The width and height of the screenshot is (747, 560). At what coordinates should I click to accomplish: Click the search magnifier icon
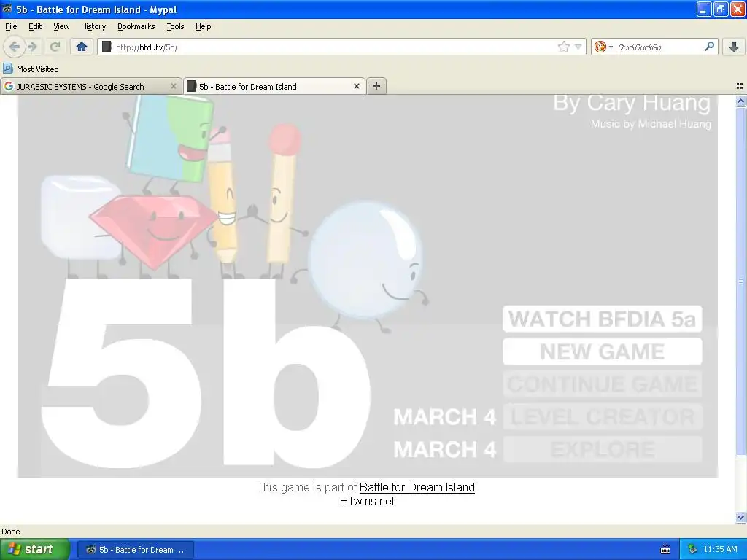point(709,47)
